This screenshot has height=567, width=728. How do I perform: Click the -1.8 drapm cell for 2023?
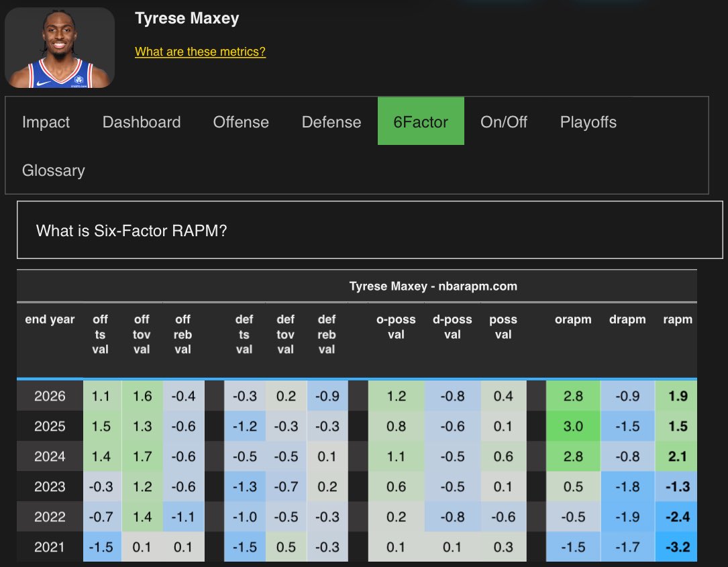point(628,486)
